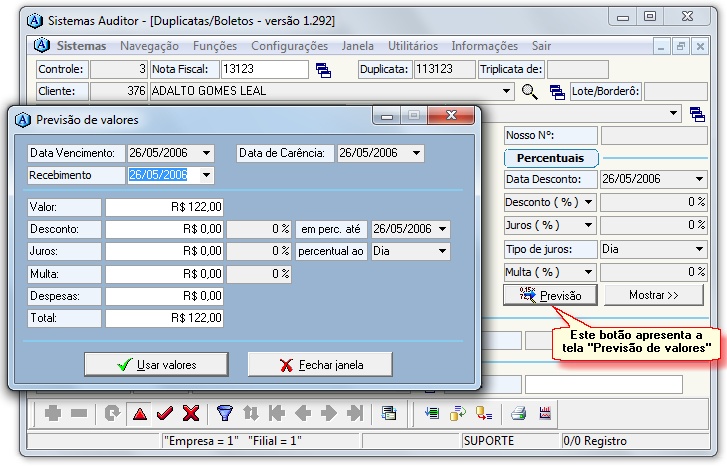The width and height of the screenshot is (727, 466).
Task: Go to first record icon
Action: [x=277, y=413]
